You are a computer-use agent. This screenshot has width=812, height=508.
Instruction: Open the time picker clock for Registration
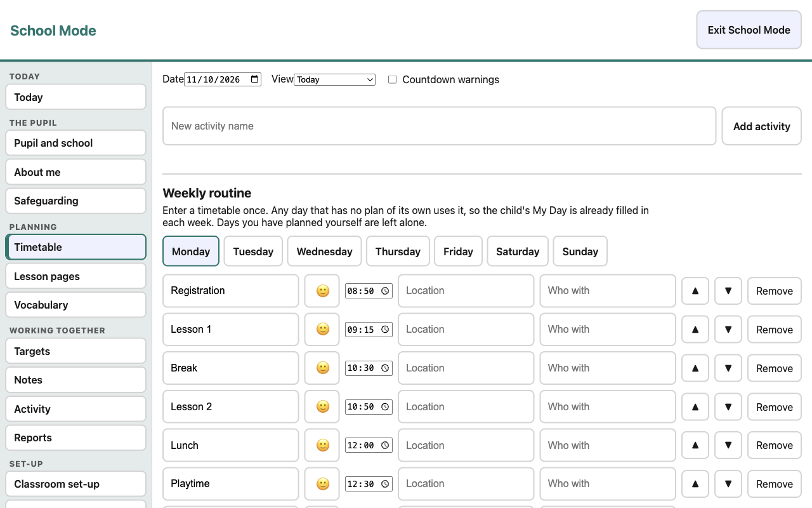(x=385, y=291)
